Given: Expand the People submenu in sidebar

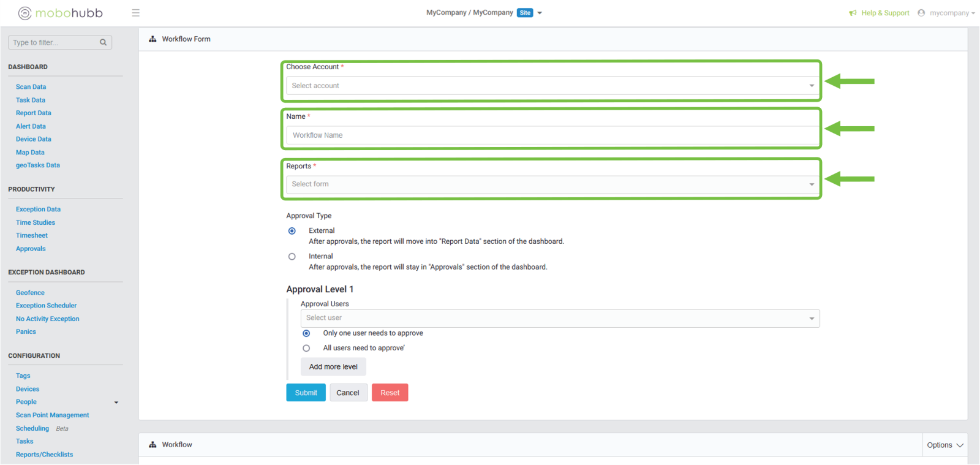Looking at the screenshot, I should coord(116,403).
